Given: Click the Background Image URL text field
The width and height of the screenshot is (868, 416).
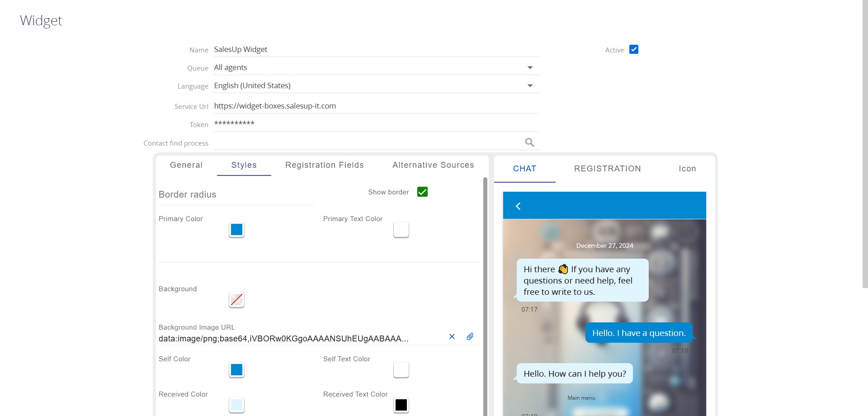Looking at the screenshot, I should [301, 339].
